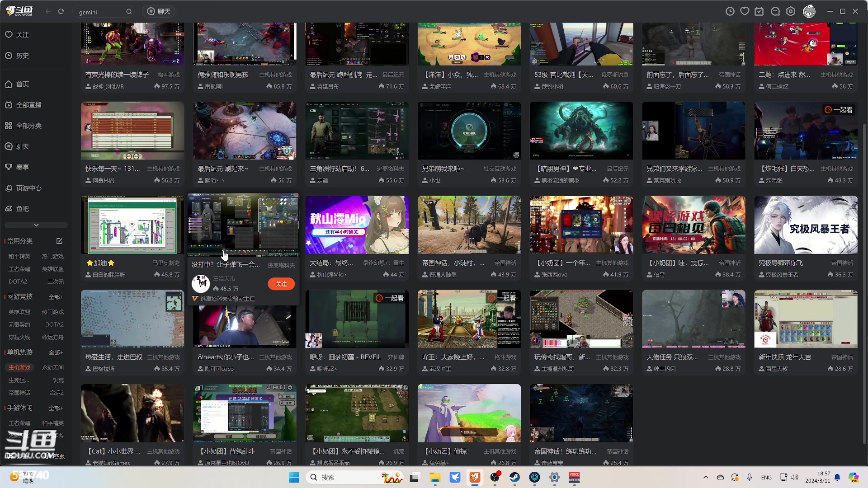Open the notification bell in the system tray
868x488 pixels.
[837, 478]
